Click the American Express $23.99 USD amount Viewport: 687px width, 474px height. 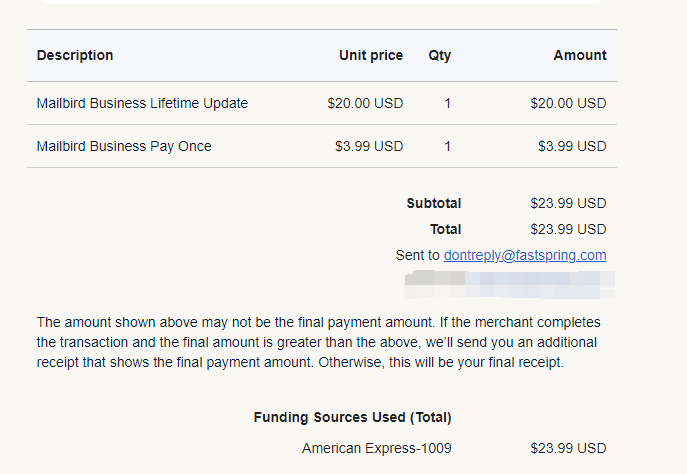pyautogui.click(x=568, y=448)
